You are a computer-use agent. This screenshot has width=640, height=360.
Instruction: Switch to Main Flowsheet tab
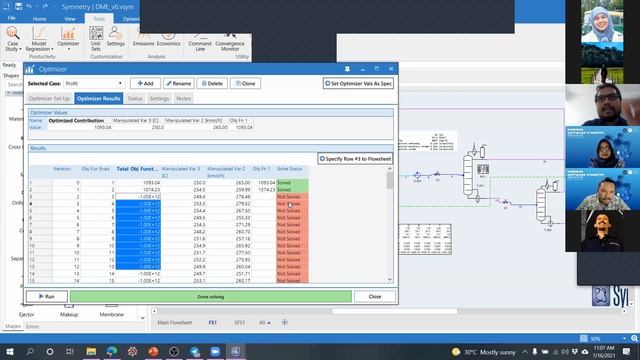point(175,322)
